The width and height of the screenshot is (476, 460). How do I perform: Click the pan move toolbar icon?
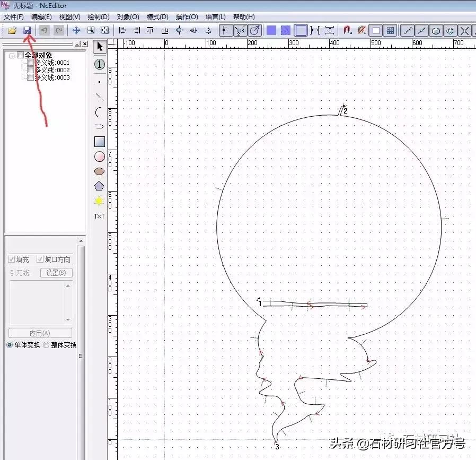(x=76, y=31)
